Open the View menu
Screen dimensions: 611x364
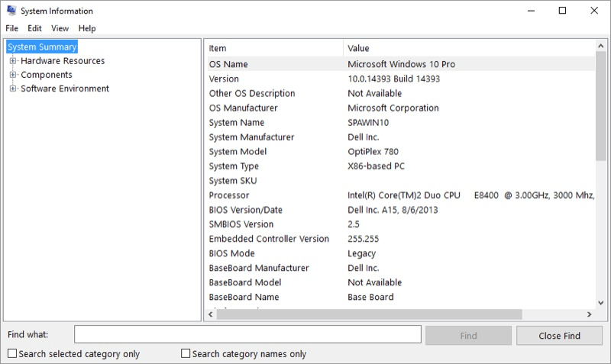point(60,28)
